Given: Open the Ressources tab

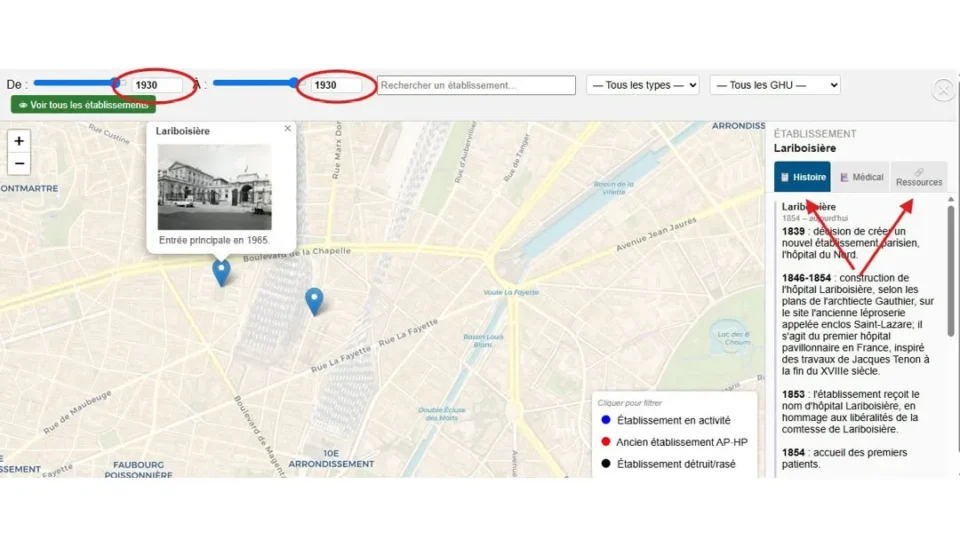Looking at the screenshot, I should (919, 177).
